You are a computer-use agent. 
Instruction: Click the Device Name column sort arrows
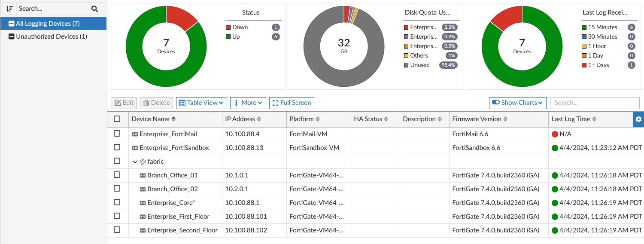(173, 119)
